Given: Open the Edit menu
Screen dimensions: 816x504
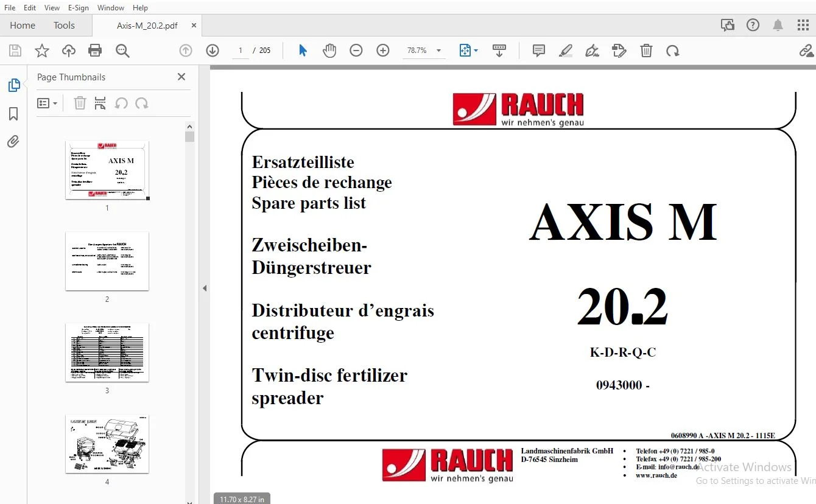Looking at the screenshot, I should coord(30,7).
